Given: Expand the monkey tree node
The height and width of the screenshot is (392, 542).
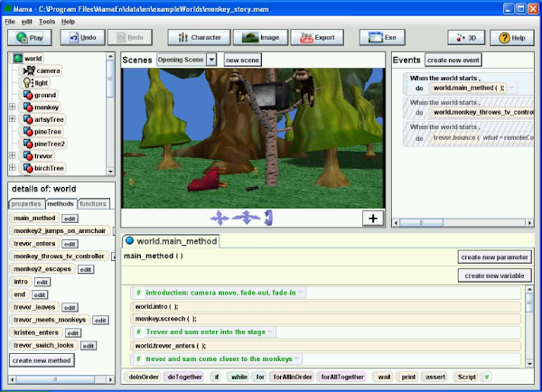Looking at the screenshot, I should pos(12,107).
